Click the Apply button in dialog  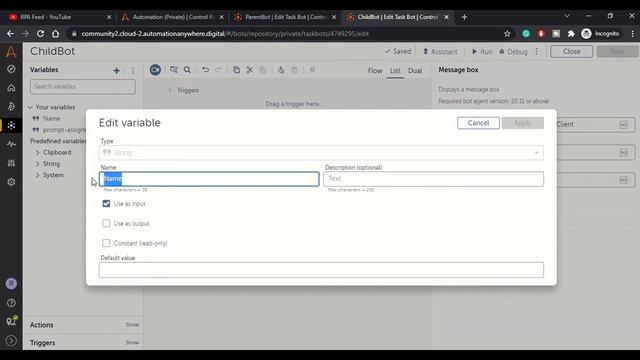point(522,123)
